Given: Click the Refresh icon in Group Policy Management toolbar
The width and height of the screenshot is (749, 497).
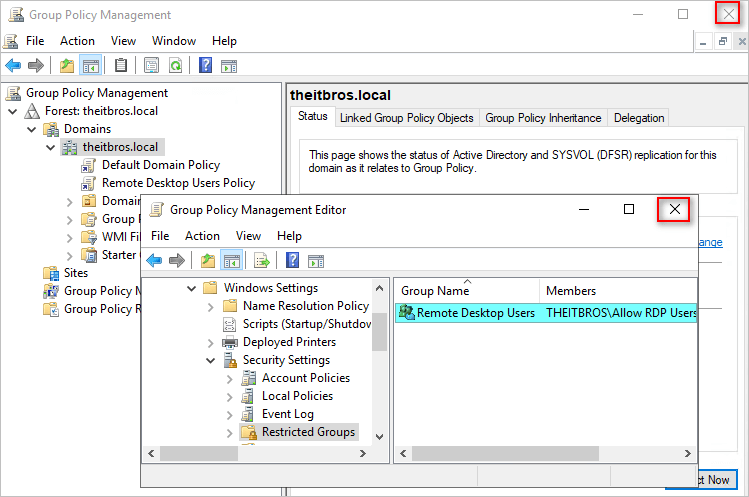Looking at the screenshot, I should tap(175, 66).
